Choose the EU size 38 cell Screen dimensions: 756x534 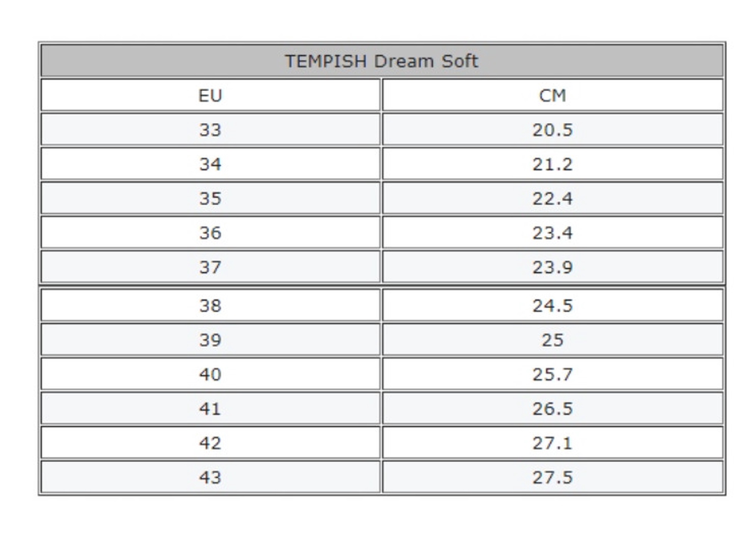click(x=210, y=305)
